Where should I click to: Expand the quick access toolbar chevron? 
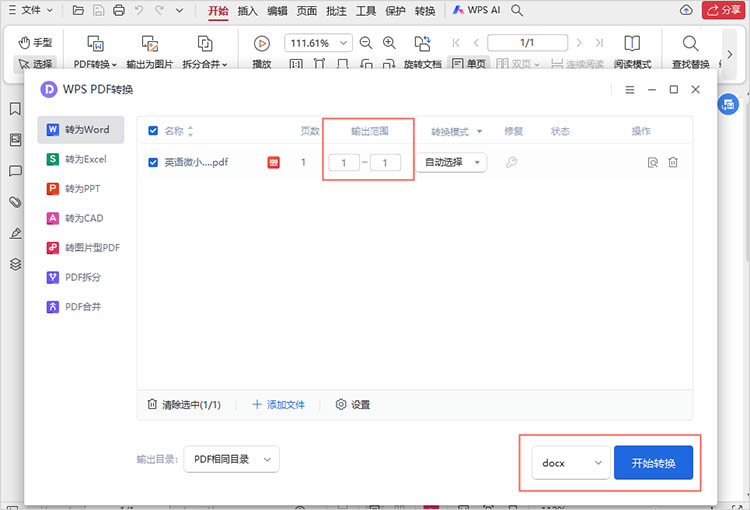tap(179, 10)
